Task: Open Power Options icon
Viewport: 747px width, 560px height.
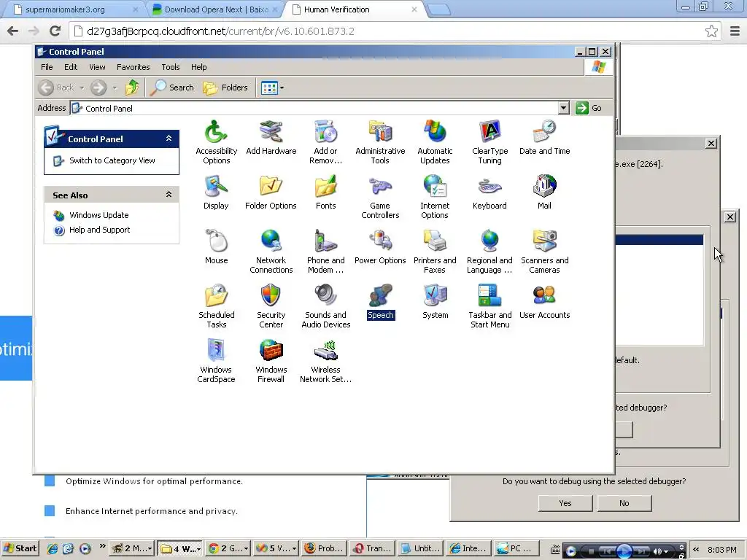Action: (x=380, y=246)
